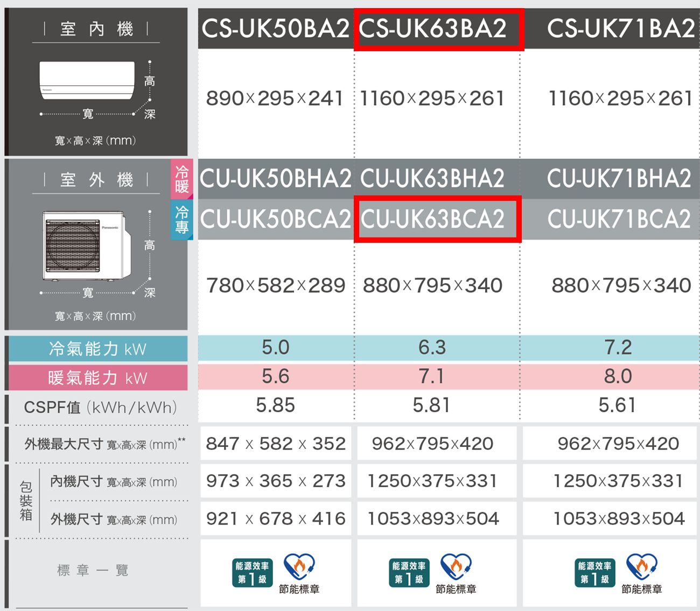Screen dimensions: 700x611
Task: Click outdoor dimensions 880×795×340 under CU-UK71BCA2
Action: [621, 285]
